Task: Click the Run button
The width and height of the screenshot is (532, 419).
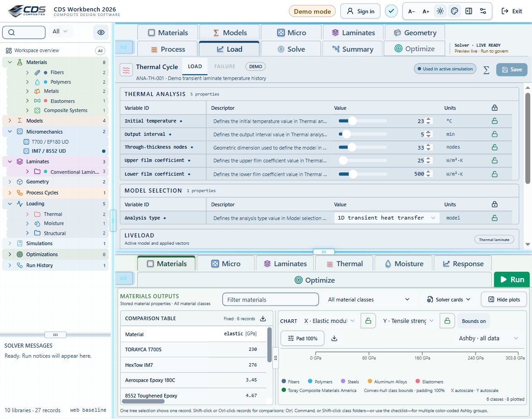Action: coord(511,279)
